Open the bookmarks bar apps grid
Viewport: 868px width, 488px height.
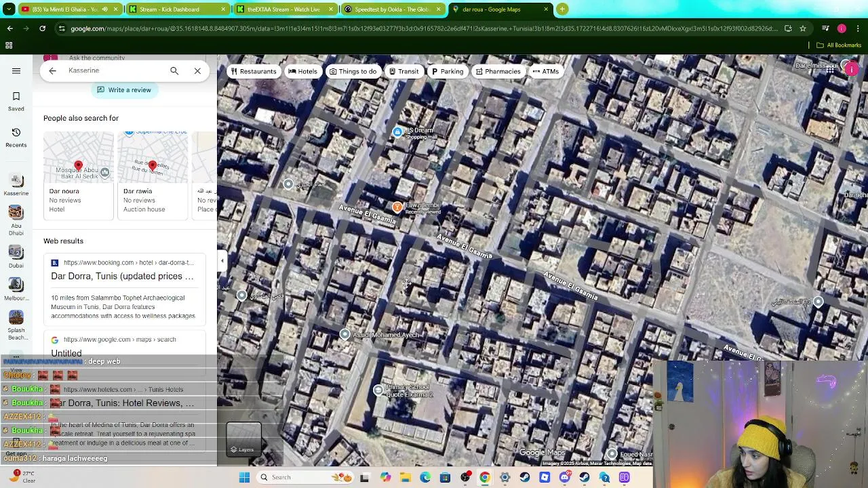tap(9, 45)
